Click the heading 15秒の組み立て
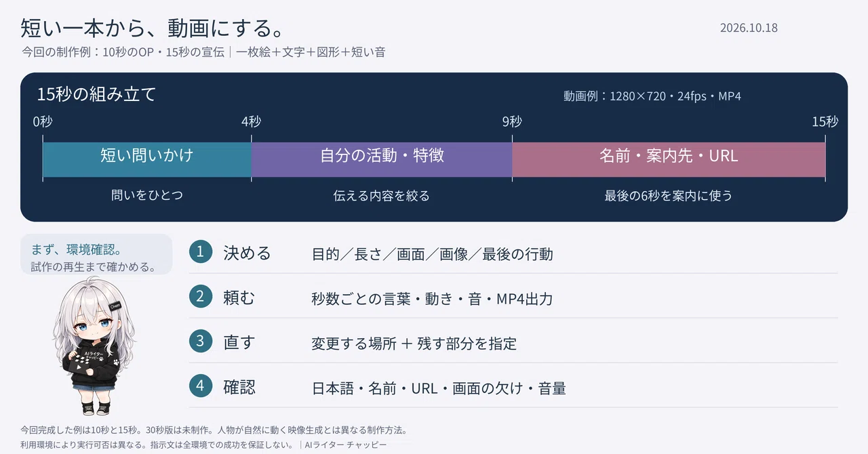The height and width of the screenshot is (454, 868). click(x=96, y=94)
